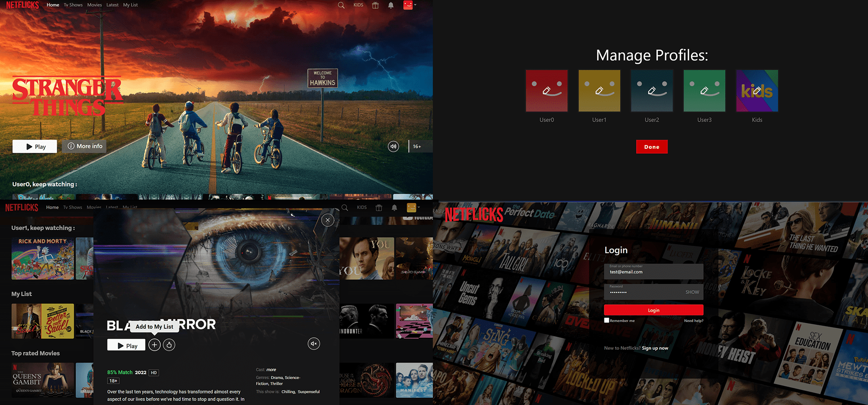Open More info for Stranger Things

84,146
